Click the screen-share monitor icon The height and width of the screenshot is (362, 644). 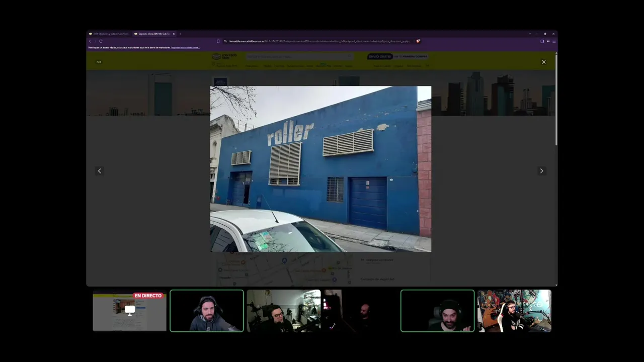[130, 310]
